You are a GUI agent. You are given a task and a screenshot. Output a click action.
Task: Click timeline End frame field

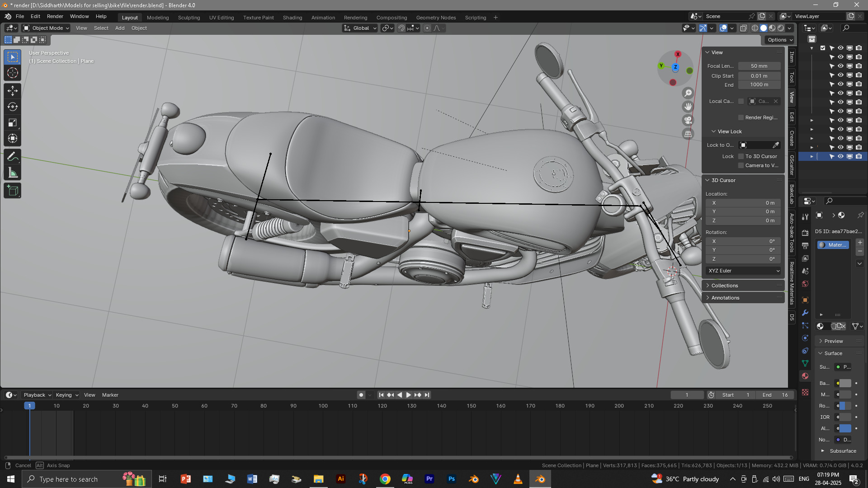(775, 395)
